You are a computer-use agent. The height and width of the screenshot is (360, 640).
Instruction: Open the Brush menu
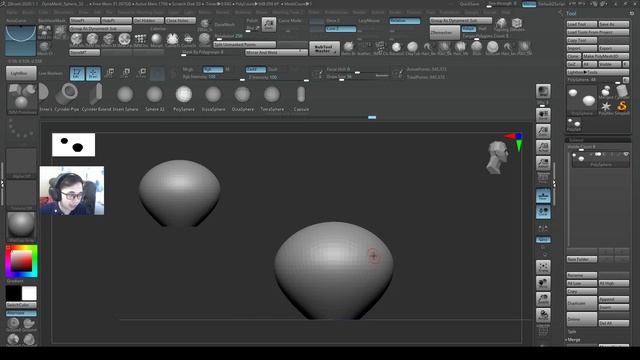coord(28,12)
